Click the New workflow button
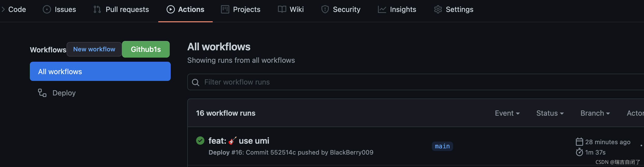This screenshot has height=167, width=644. click(94, 49)
